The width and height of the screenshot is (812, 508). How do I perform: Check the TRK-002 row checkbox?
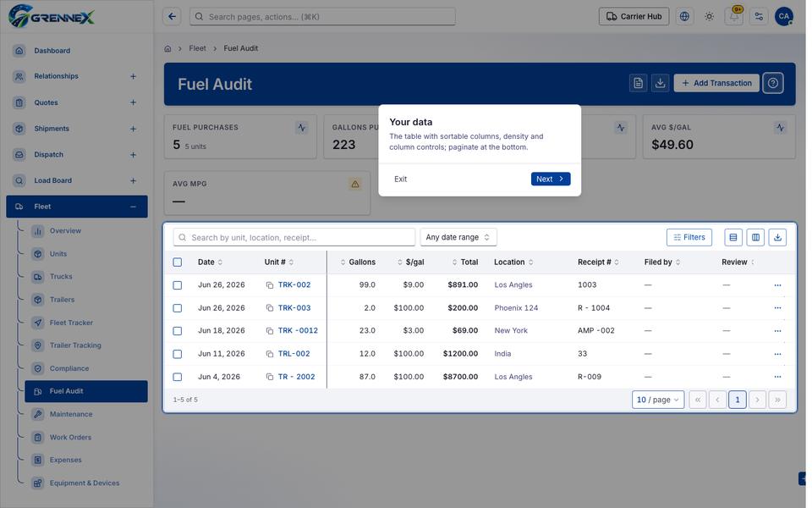point(177,285)
